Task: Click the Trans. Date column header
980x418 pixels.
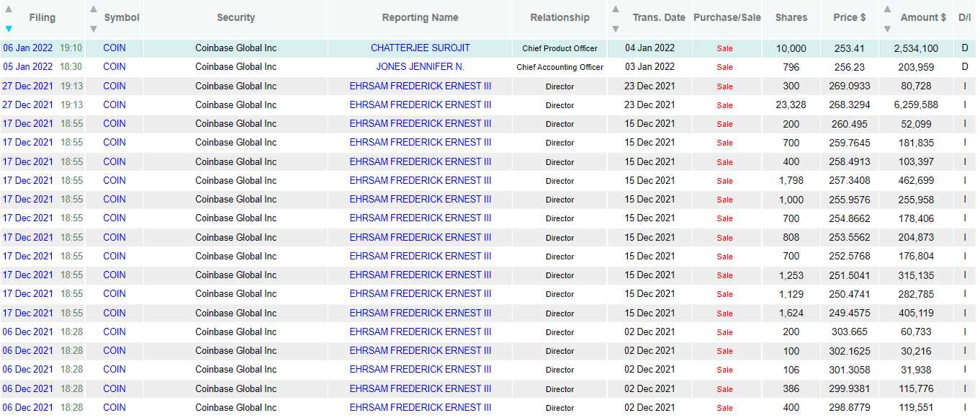Action: (x=659, y=17)
